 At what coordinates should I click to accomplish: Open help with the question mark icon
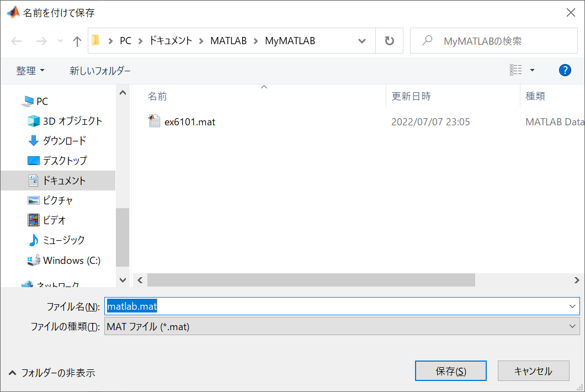pyautogui.click(x=565, y=70)
